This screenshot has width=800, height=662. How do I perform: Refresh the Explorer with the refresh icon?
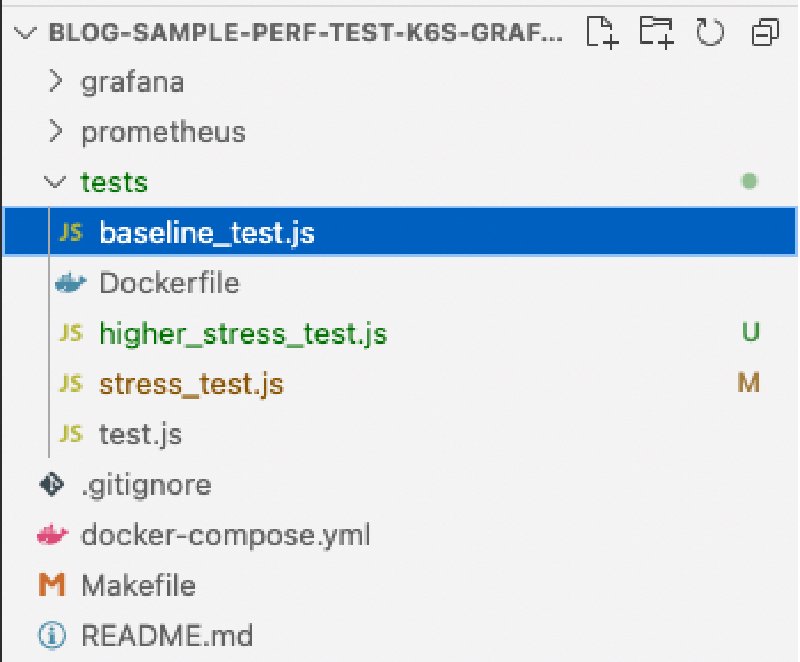(710, 33)
